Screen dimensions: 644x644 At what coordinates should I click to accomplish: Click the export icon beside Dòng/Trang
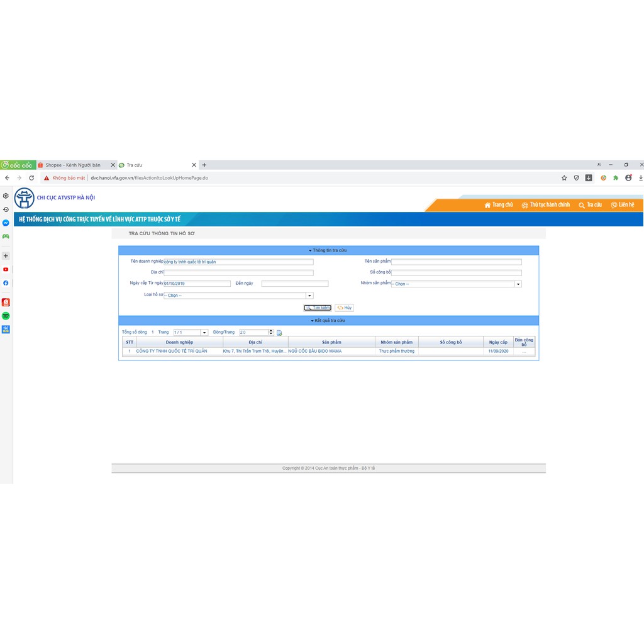pyautogui.click(x=279, y=333)
